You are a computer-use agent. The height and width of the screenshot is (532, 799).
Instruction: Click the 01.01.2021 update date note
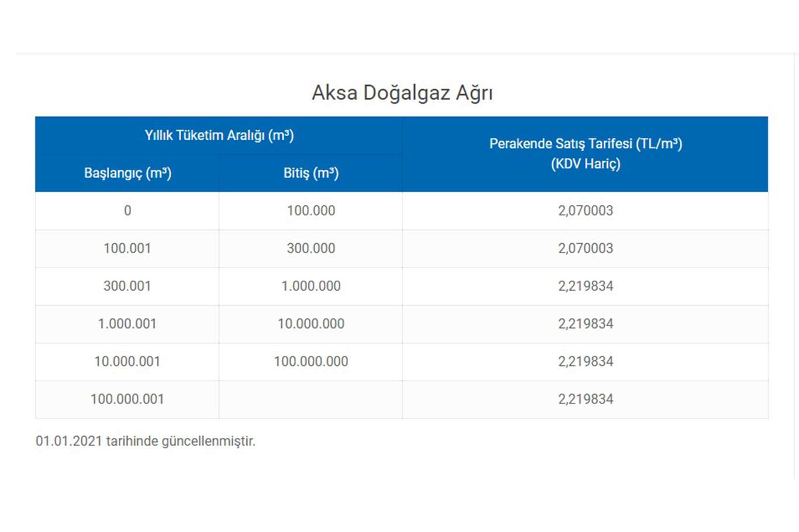pyautogui.click(x=145, y=441)
